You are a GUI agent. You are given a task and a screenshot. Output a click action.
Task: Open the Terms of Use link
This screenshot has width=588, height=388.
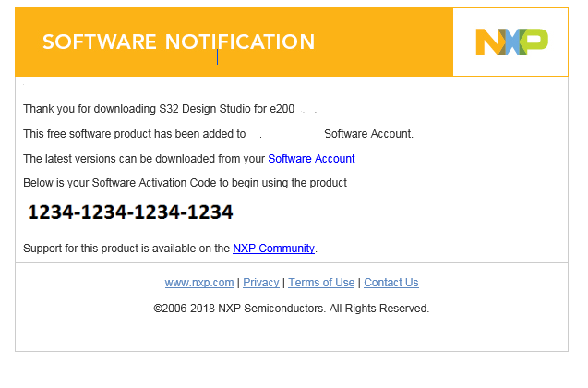pyautogui.click(x=321, y=283)
